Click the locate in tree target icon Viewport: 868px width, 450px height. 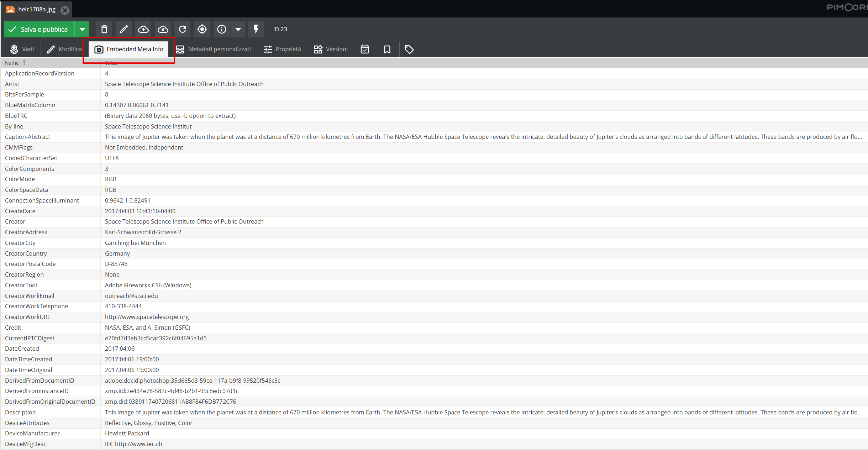202,29
